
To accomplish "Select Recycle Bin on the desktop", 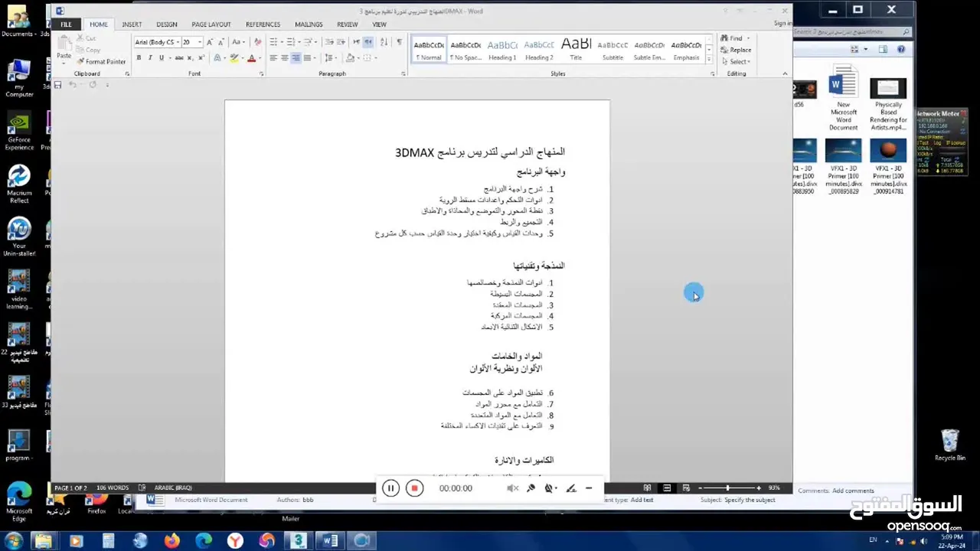I will (949, 445).
